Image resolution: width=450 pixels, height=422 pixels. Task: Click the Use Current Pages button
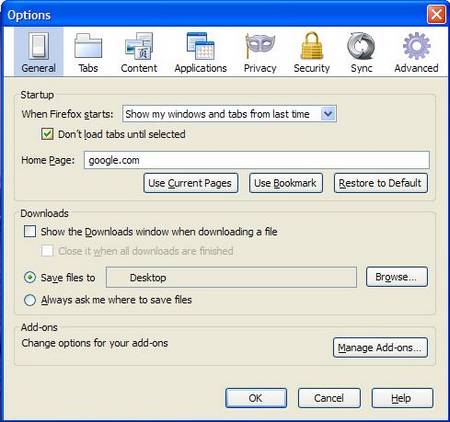(191, 183)
